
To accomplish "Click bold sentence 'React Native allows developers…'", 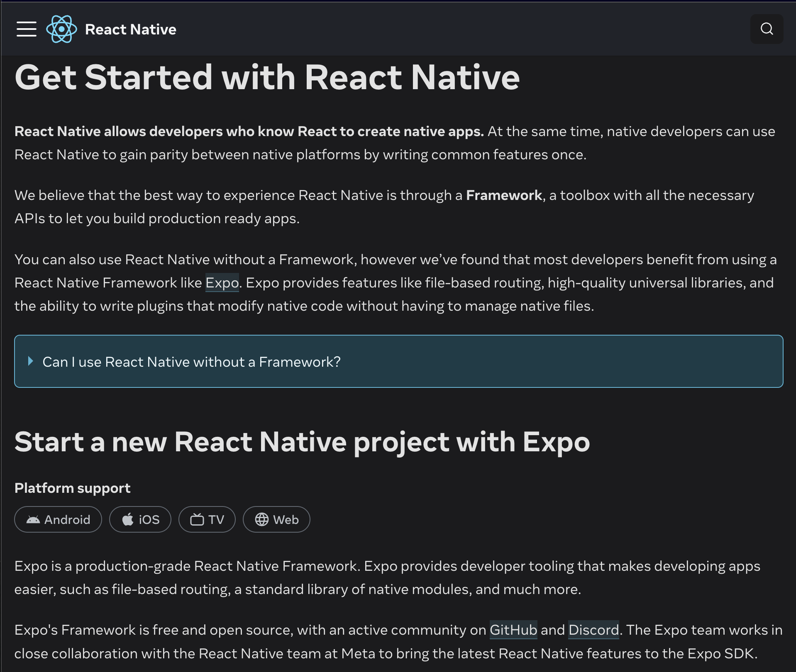I will tap(249, 131).
